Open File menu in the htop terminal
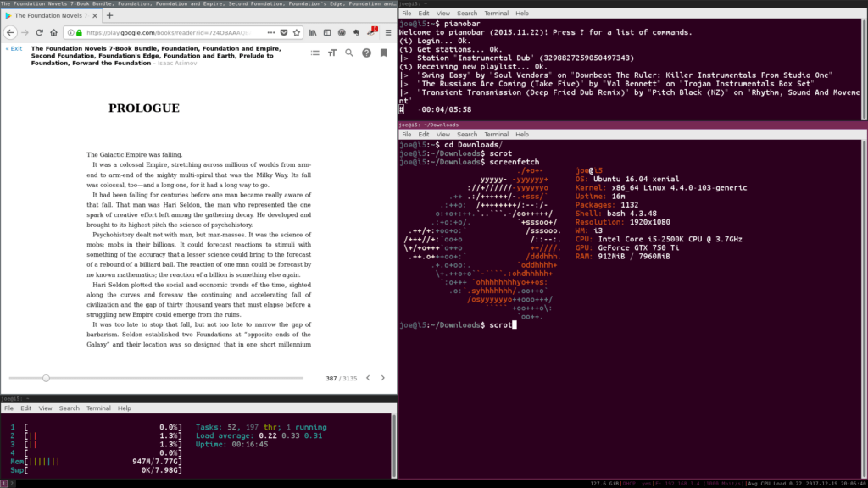Screen dimensions: 868x488 point(8,408)
